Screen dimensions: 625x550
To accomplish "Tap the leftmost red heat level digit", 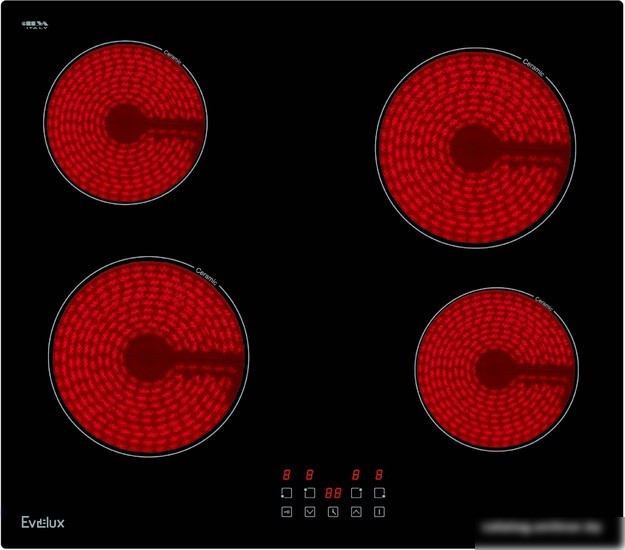I will [x=286, y=475].
